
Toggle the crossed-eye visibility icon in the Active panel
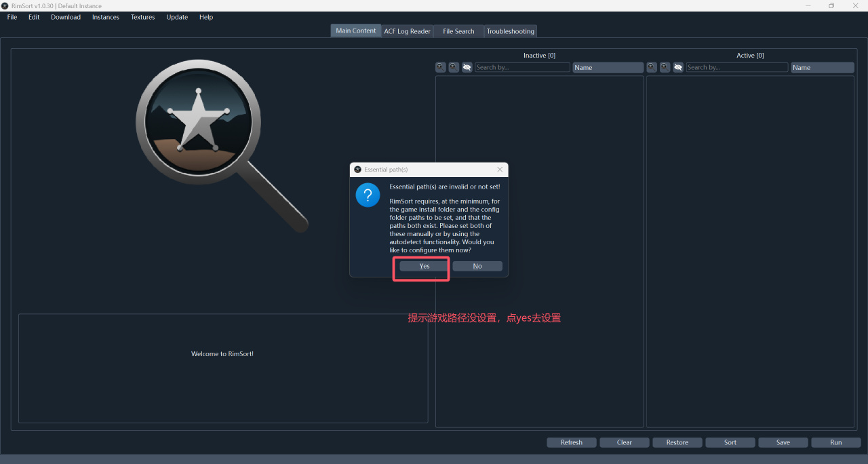coord(677,67)
